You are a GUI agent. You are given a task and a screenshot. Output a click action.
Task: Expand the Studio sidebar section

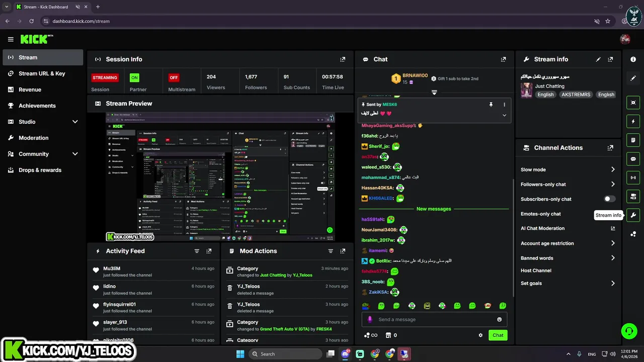click(75, 122)
